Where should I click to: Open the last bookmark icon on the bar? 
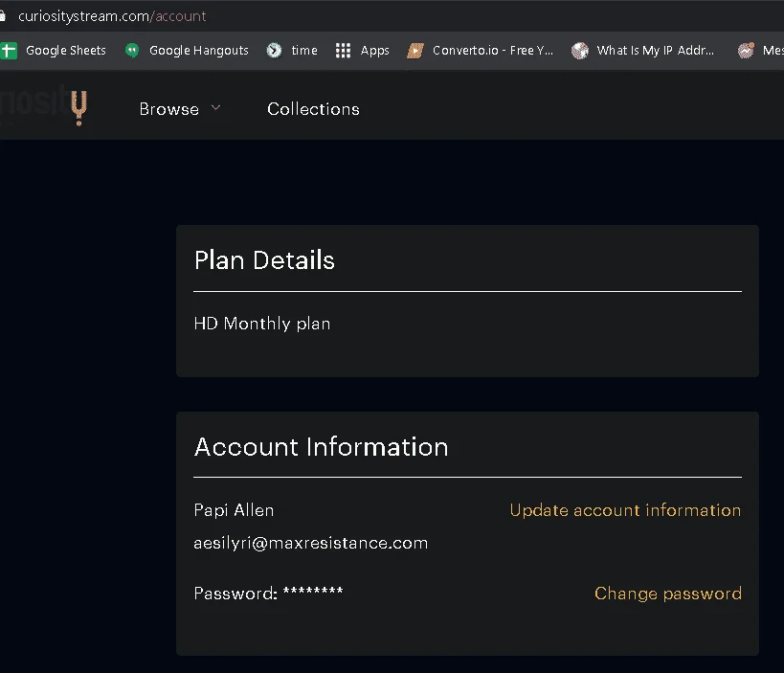(746, 51)
